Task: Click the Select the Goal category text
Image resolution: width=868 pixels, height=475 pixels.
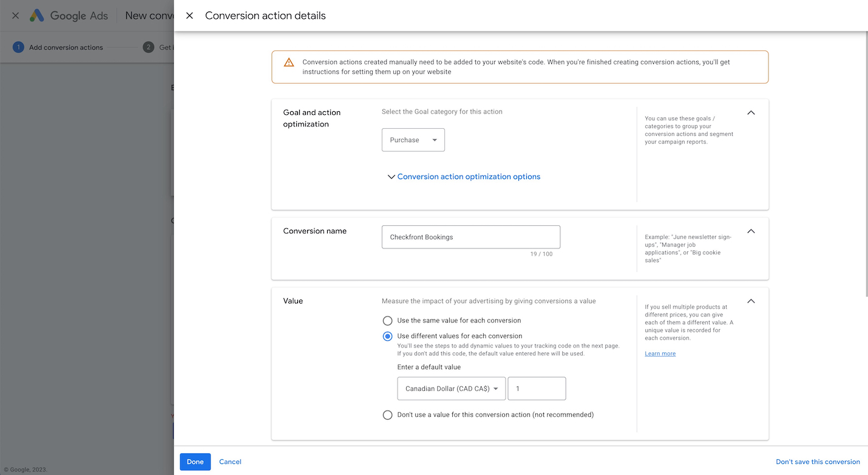Action: point(442,112)
